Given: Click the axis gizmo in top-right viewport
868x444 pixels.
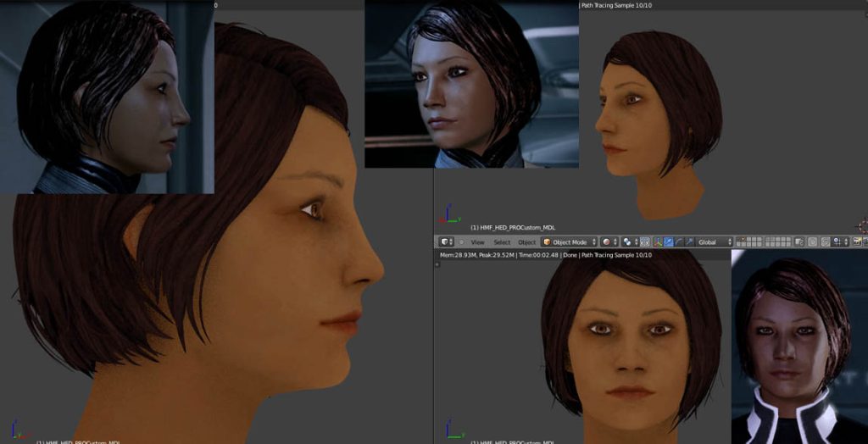Looking at the screenshot, I should click(x=449, y=214).
